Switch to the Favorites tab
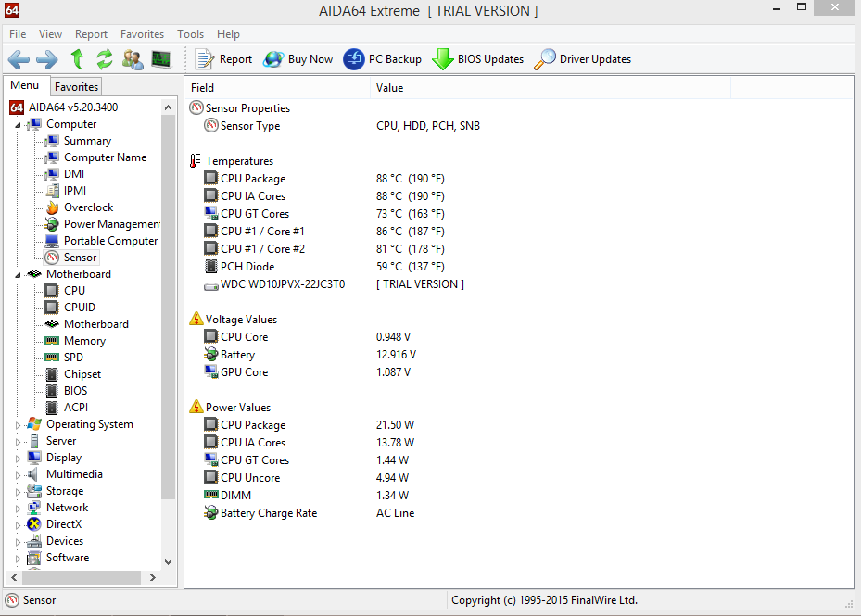The image size is (861, 616). 76,87
